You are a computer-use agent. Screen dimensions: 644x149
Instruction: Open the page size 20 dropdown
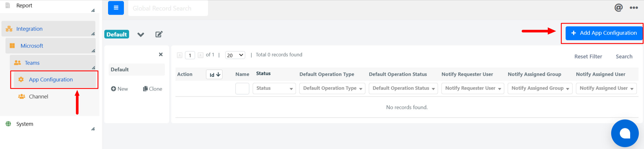click(x=235, y=55)
